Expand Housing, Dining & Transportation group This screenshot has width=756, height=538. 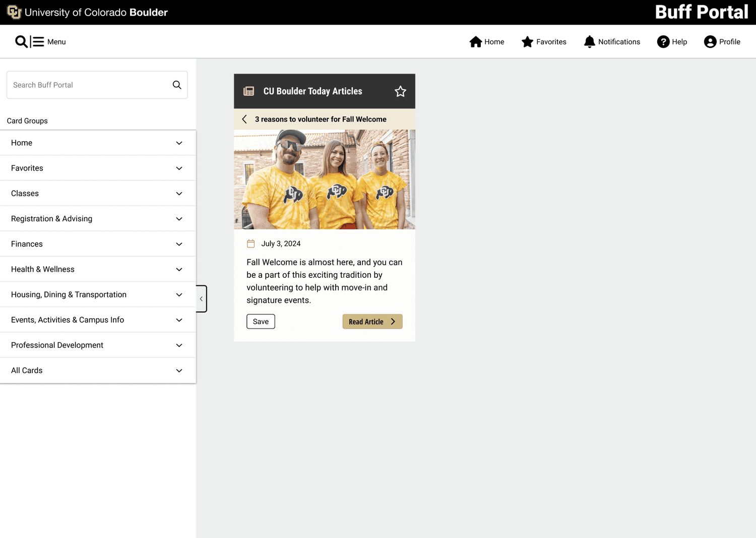(x=98, y=294)
